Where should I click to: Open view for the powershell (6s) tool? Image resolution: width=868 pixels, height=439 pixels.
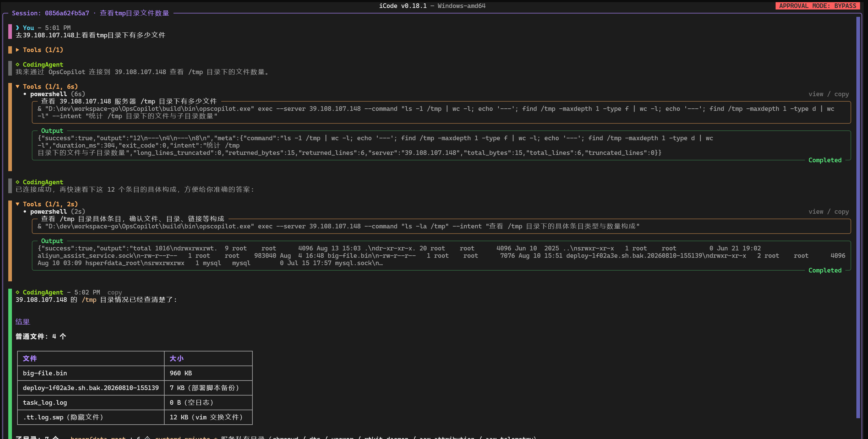[x=816, y=94]
